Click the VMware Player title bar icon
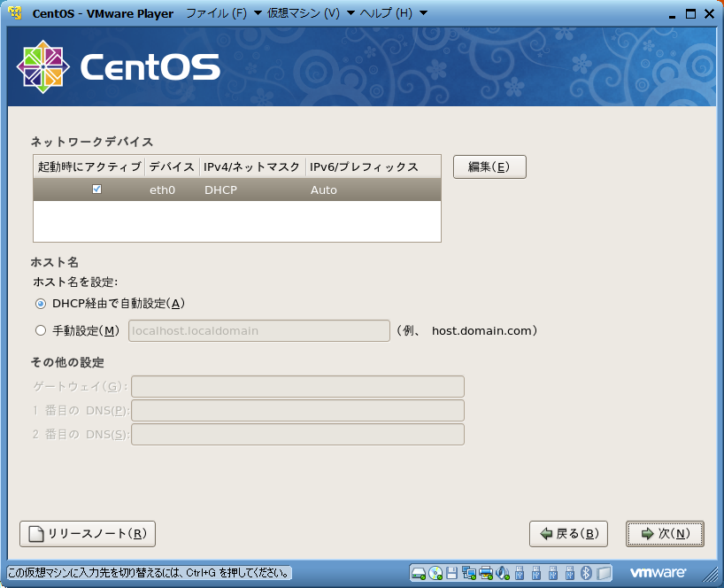Image resolution: width=724 pixels, height=588 pixels. click(13, 12)
